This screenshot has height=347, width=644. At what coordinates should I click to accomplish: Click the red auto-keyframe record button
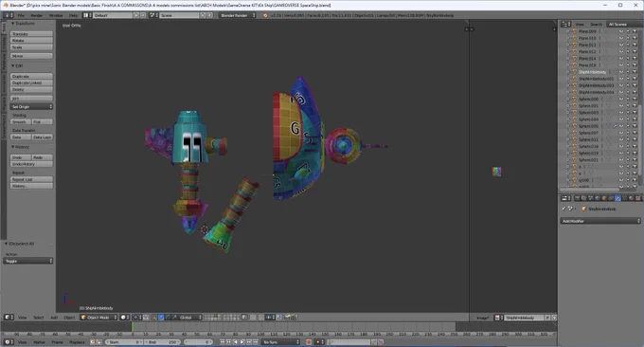point(308,342)
